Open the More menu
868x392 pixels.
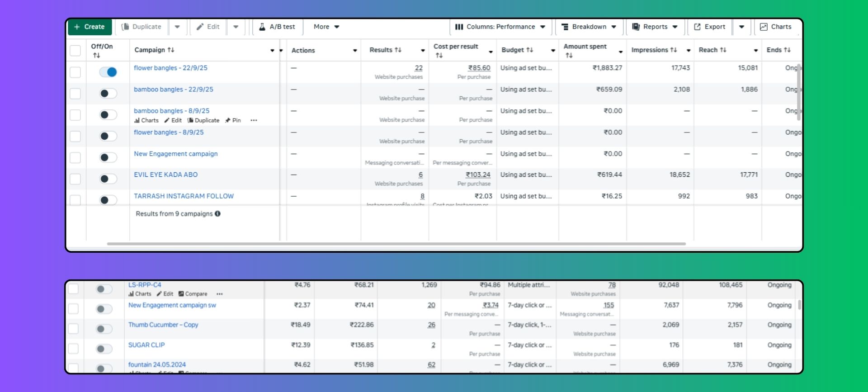tap(326, 27)
